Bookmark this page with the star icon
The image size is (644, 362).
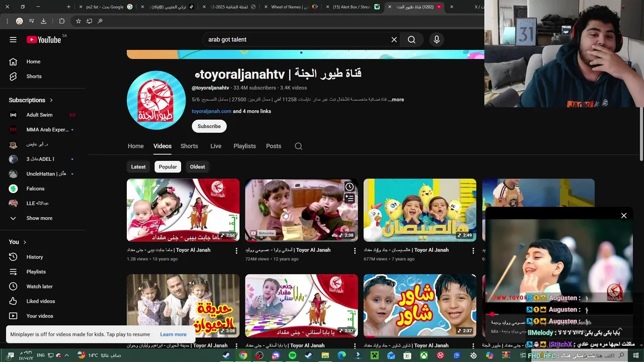coord(78,21)
